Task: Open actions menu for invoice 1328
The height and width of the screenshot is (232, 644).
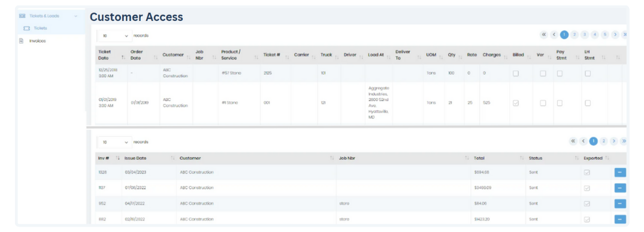Action: [x=620, y=172]
